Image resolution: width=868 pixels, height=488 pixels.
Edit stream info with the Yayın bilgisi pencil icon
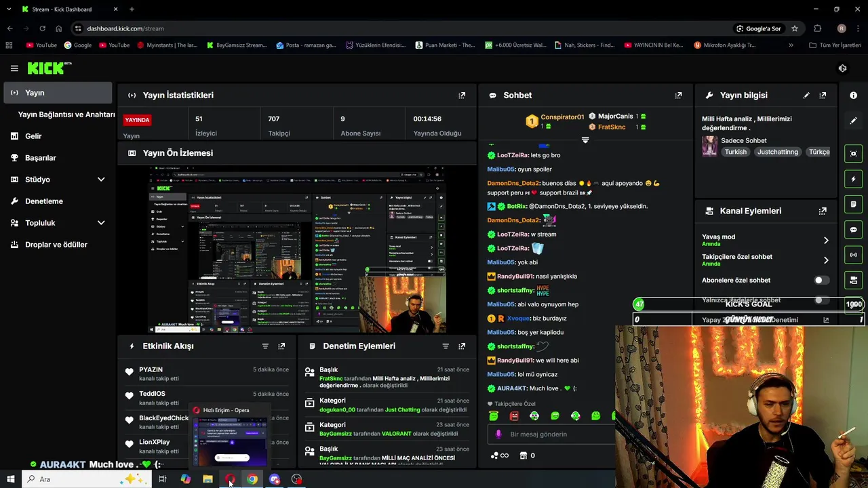point(806,96)
